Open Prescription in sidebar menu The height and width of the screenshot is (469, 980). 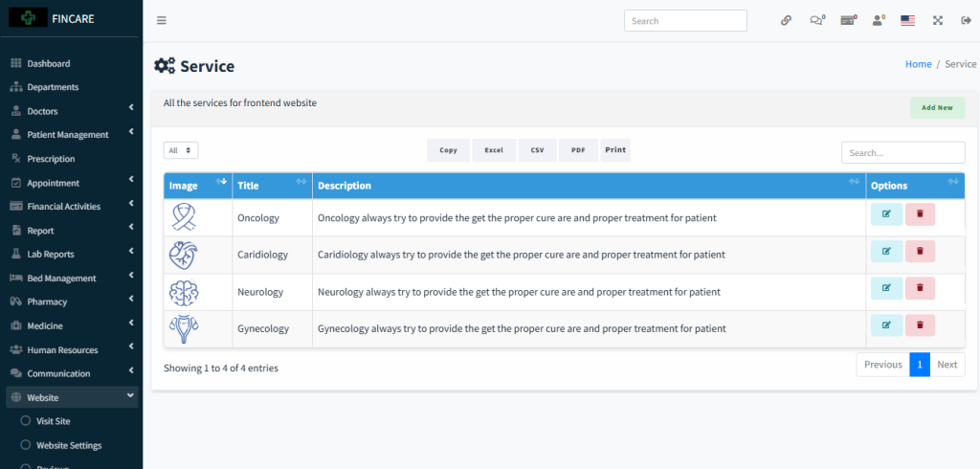pyautogui.click(x=51, y=159)
